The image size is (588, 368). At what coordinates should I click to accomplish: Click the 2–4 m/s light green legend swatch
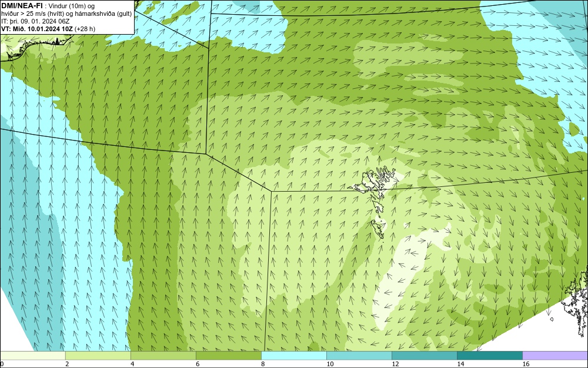[x=98, y=356]
